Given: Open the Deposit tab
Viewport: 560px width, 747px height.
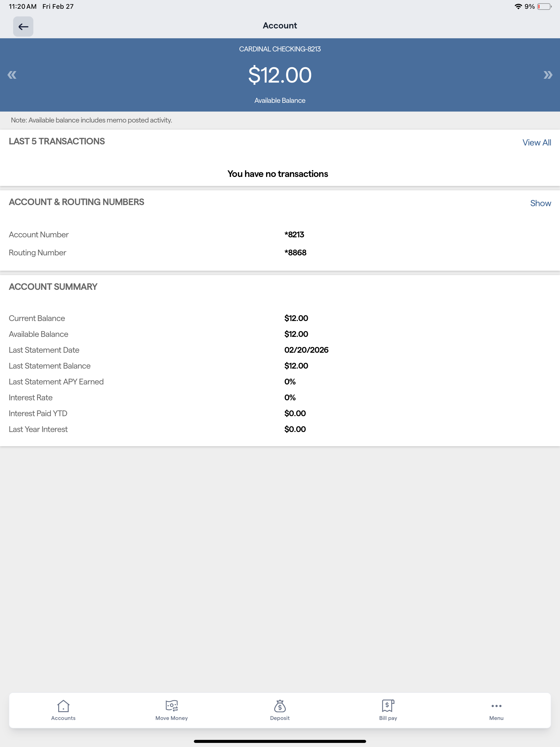Looking at the screenshot, I should pos(280,710).
